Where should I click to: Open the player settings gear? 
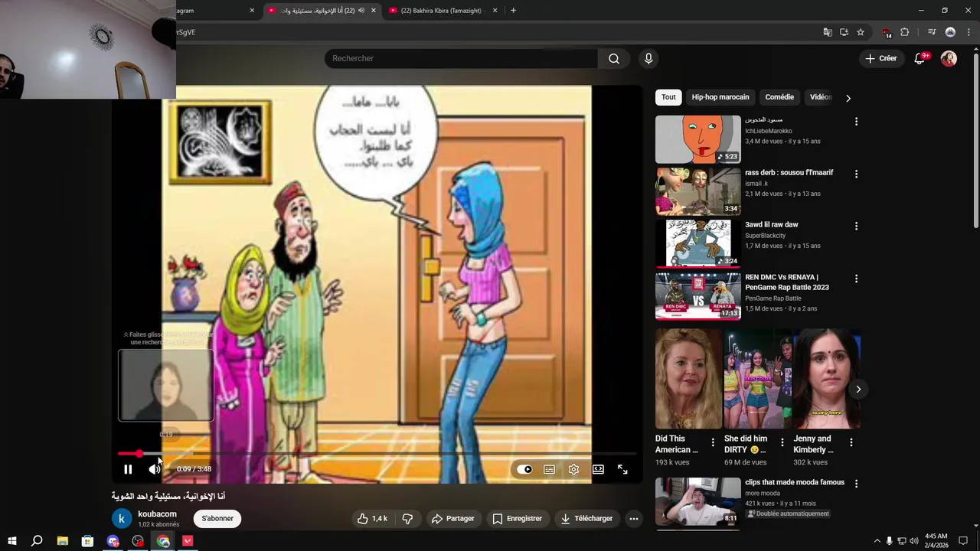pyautogui.click(x=573, y=469)
